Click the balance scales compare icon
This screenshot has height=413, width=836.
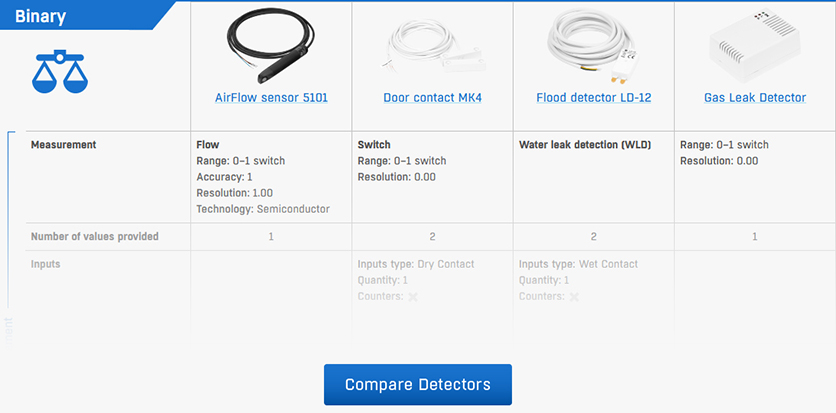click(59, 71)
